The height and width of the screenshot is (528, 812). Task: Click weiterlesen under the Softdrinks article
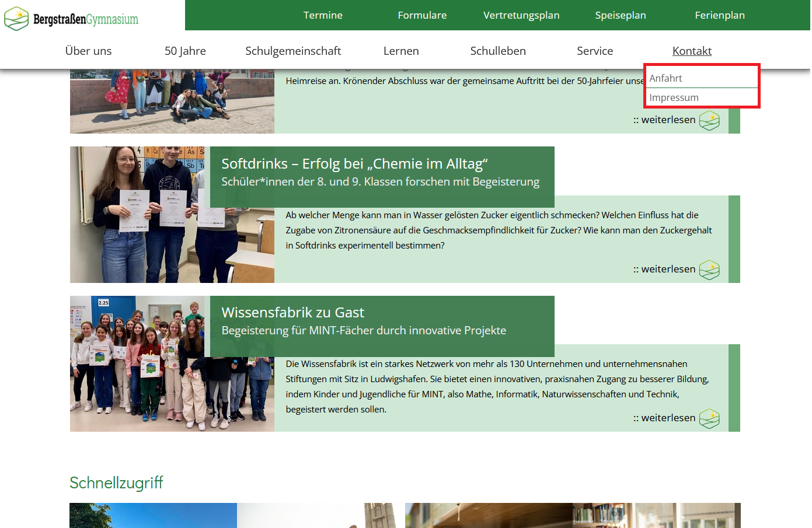click(668, 269)
